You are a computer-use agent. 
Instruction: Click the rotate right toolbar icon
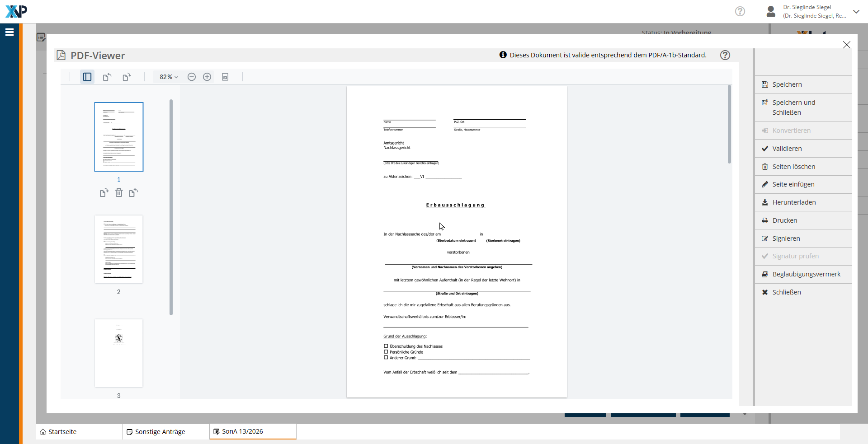tap(127, 77)
